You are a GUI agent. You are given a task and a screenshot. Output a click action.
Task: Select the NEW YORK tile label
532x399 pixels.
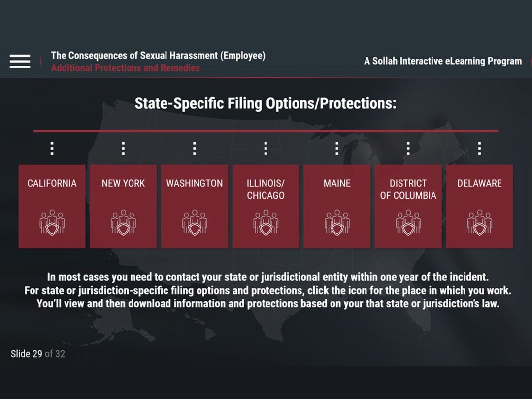123,183
